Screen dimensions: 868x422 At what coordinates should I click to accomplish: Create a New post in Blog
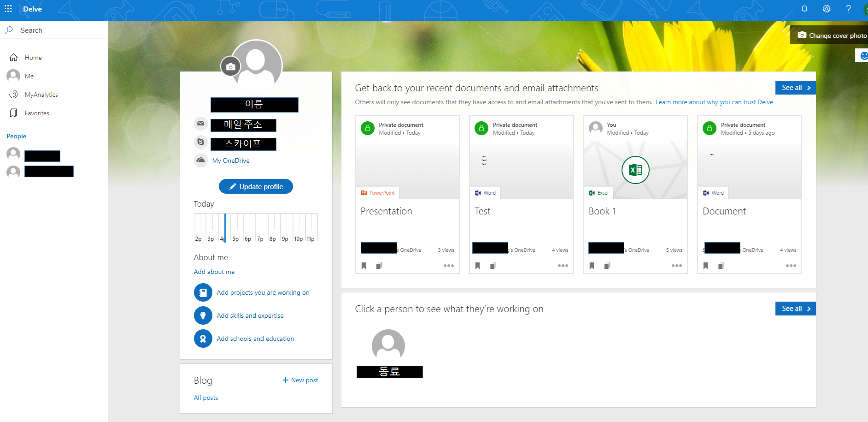(x=300, y=380)
